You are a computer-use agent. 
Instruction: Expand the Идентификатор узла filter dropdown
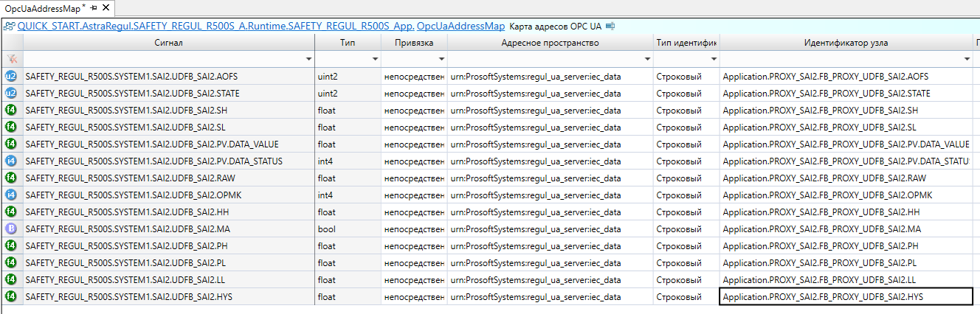(x=967, y=59)
